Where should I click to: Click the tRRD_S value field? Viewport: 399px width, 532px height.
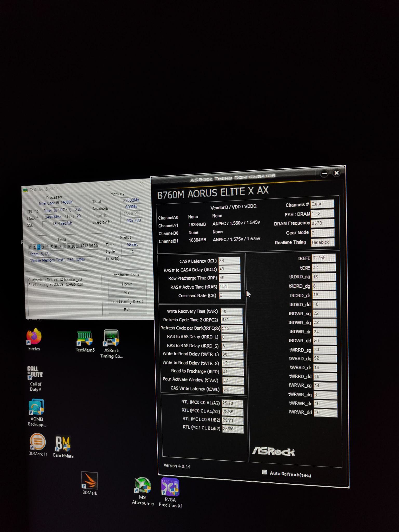tap(232, 346)
